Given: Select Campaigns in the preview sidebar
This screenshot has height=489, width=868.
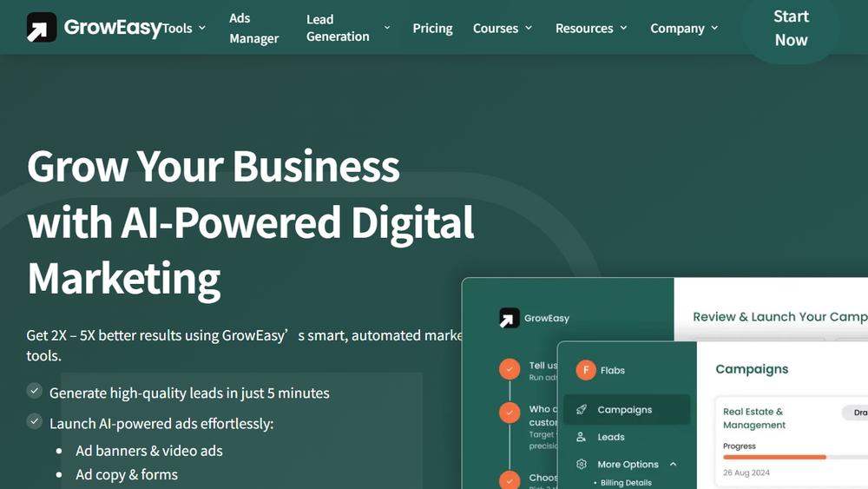Looking at the screenshot, I should tap(627, 410).
